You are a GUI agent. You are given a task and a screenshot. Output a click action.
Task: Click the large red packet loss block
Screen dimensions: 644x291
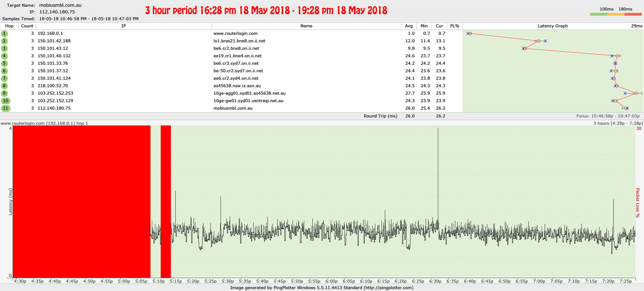tap(81, 202)
